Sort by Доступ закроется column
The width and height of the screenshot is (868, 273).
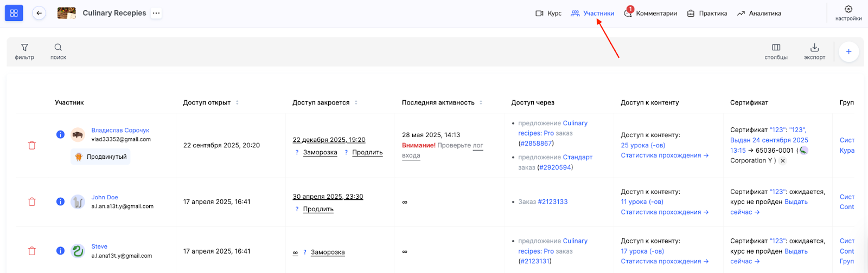pos(356,102)
